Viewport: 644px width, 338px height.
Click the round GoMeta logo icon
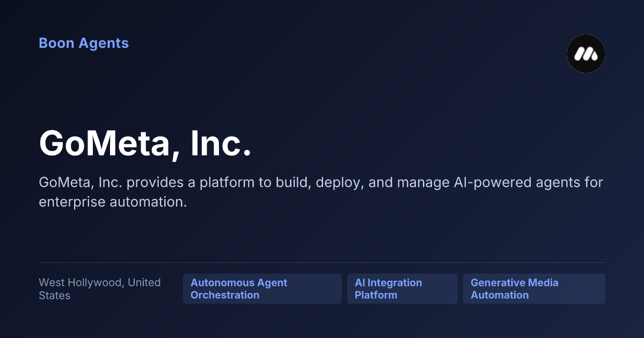point(586,54)
